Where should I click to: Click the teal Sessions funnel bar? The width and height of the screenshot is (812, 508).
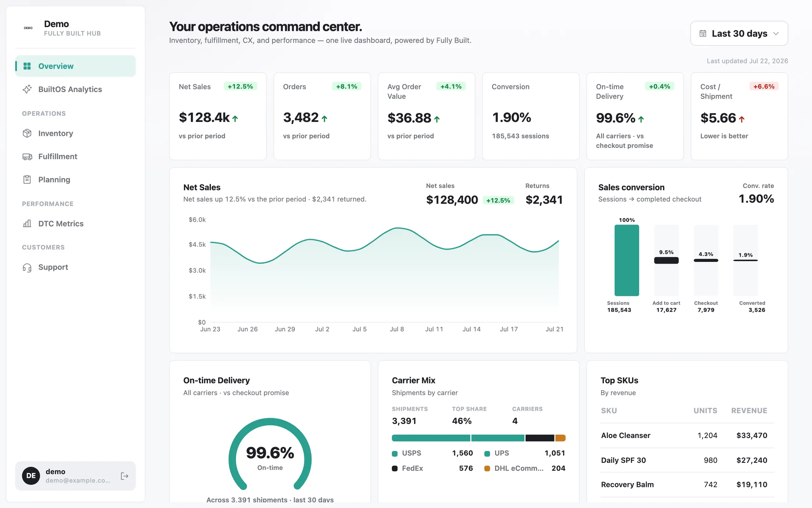[627, 260]
